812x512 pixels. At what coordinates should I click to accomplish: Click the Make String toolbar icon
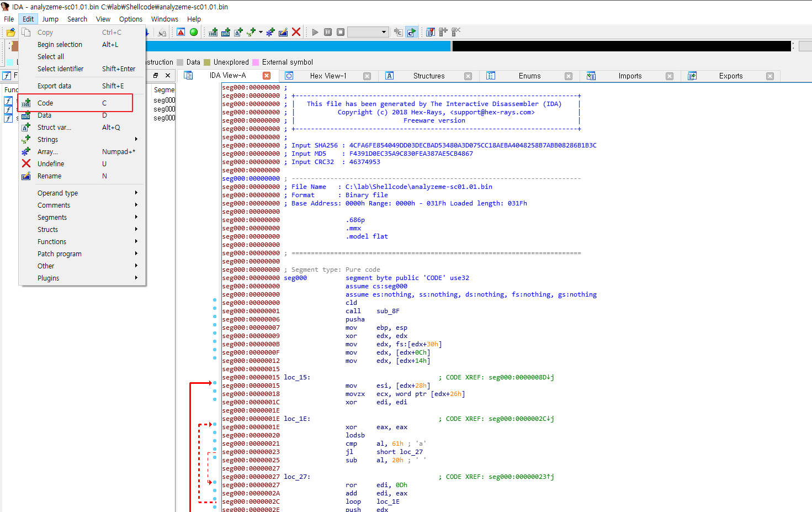pos(251,32)
